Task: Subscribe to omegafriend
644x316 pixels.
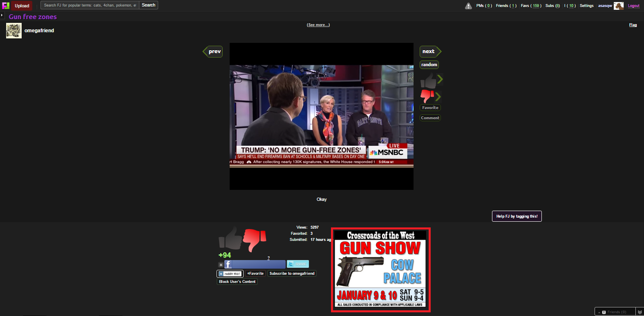Action: click(x=292, y=274)
